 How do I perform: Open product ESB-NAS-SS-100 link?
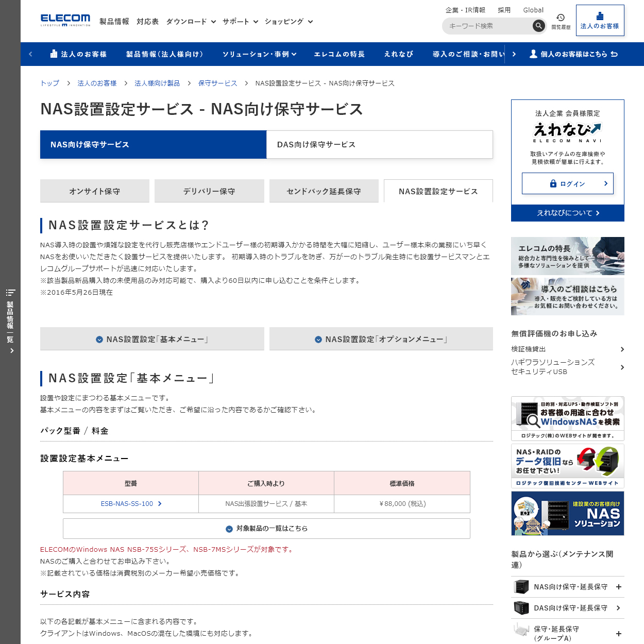pos(131,504)
